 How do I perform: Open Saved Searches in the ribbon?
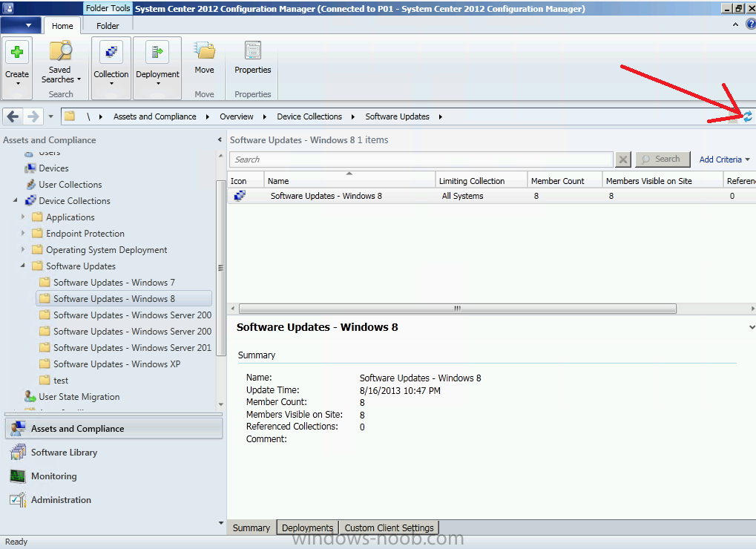(x=60, y=62)
